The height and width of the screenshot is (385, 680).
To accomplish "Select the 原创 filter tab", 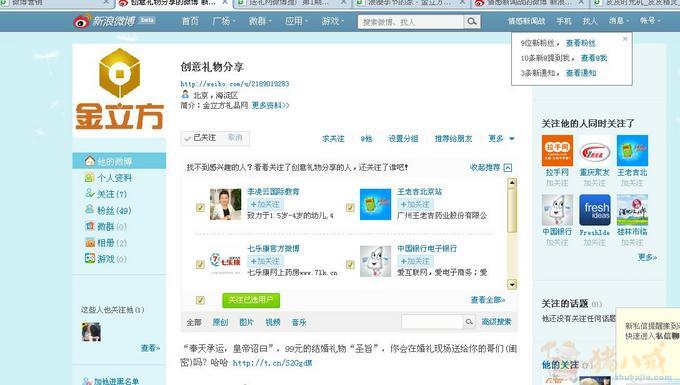I will tap(220, 322).
